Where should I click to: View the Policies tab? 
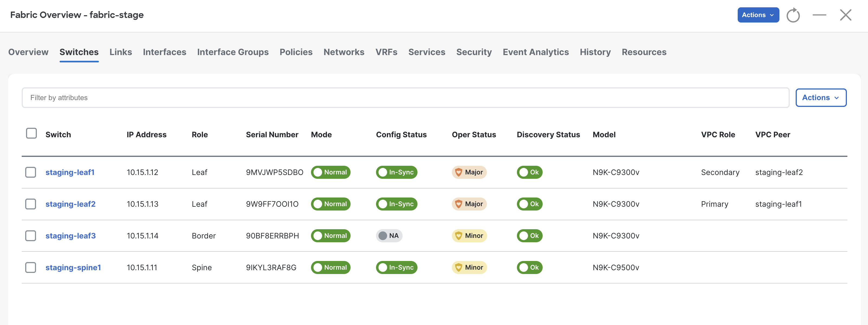(296, 52)
